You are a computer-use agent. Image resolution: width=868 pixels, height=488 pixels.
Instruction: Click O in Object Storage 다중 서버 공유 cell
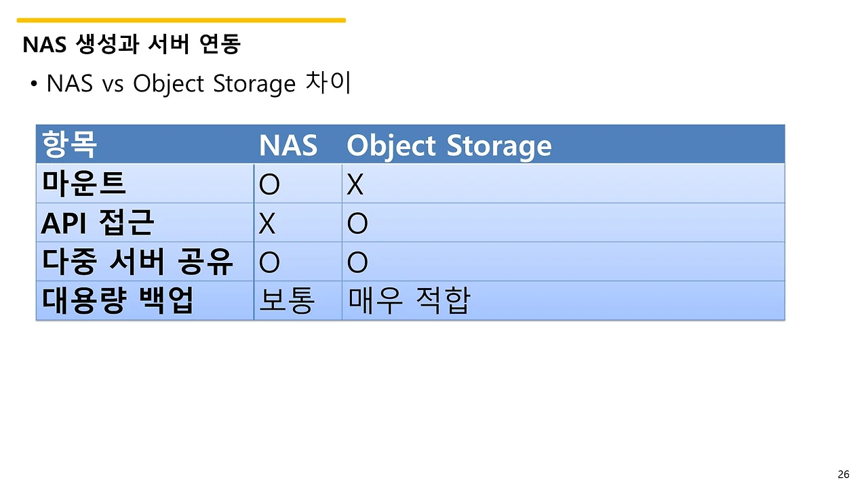pos(357,264)
